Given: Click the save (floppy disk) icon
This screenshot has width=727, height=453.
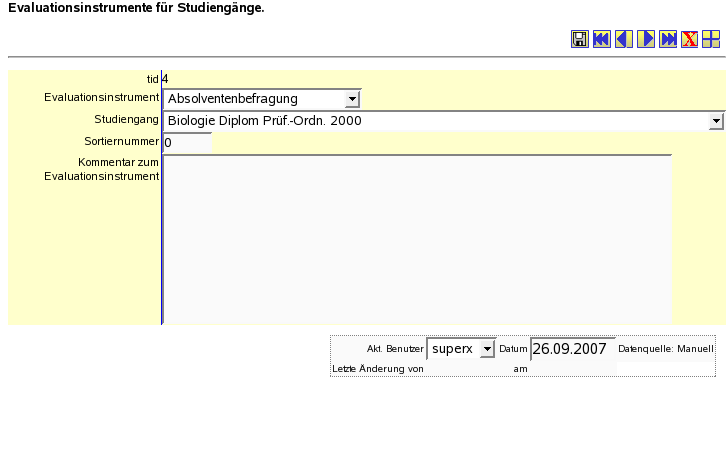Looking at the screenshot, I should pyautogui.click(x=579, y=39).
